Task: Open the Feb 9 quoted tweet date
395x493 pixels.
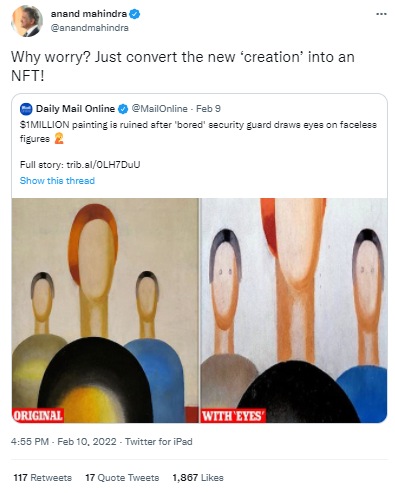Action: 208,109
